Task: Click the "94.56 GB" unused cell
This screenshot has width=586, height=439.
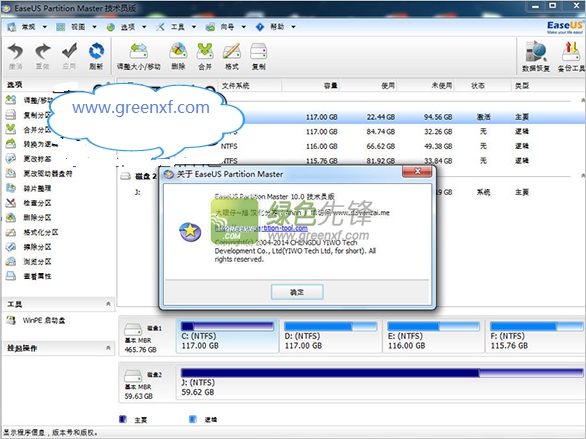Action: click(438, 117)
